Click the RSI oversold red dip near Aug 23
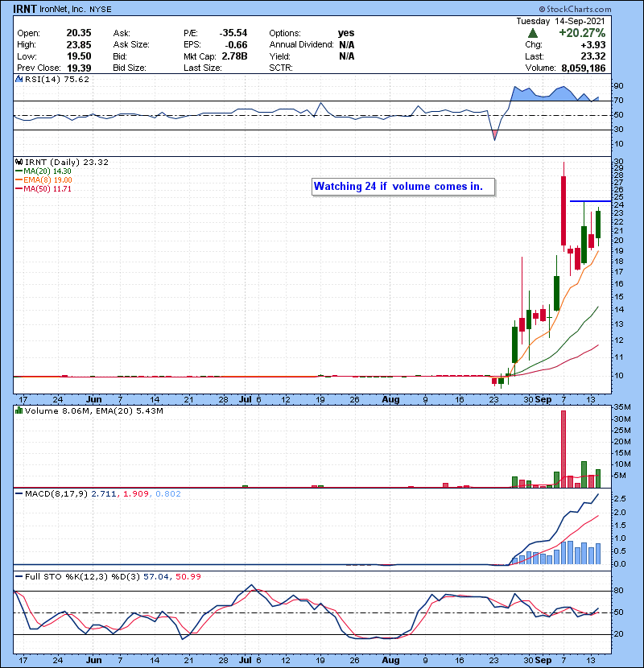This screenshot has width=644, height=668. coord(494,135)
